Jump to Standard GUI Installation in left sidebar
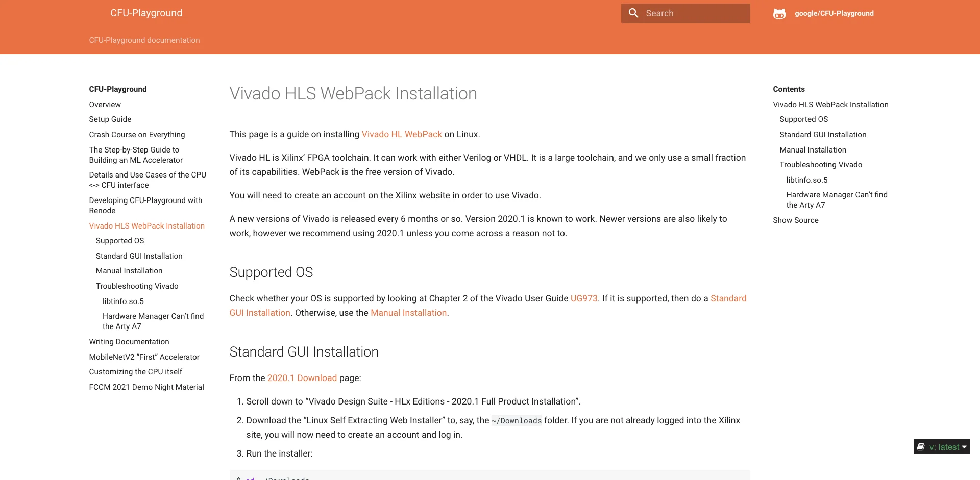980x480 pixels. tap(139, 256)
